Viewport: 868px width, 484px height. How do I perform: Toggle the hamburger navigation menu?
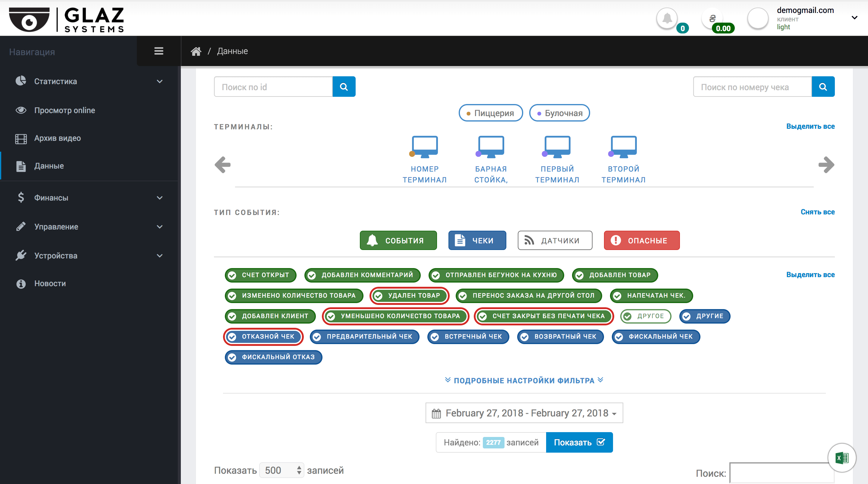159,51
